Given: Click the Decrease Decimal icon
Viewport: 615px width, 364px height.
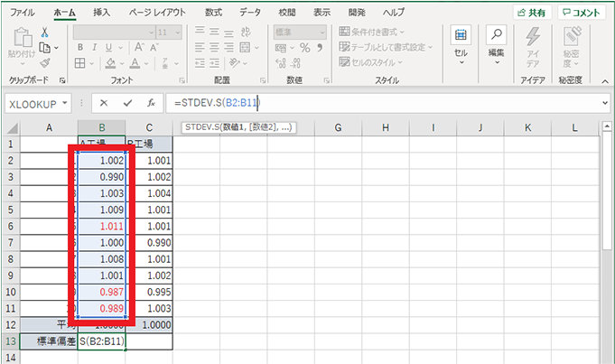Looking at the screenshot, I should pos(295,63).
